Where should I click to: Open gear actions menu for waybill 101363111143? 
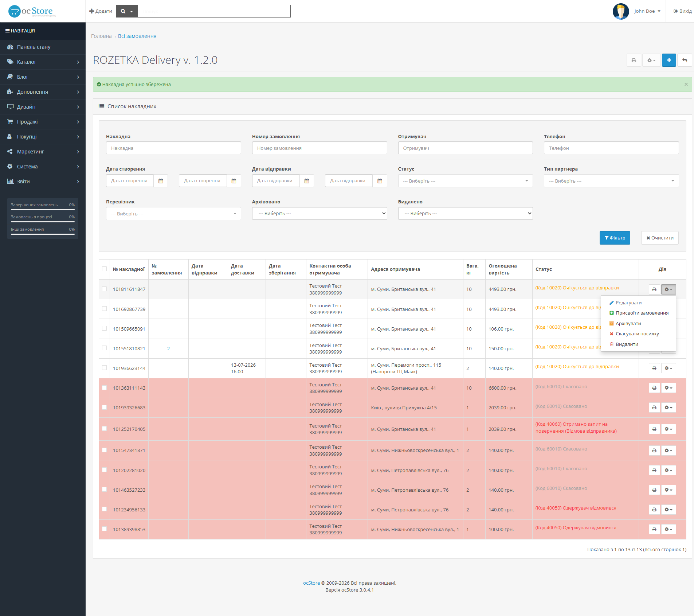[668, 388]
